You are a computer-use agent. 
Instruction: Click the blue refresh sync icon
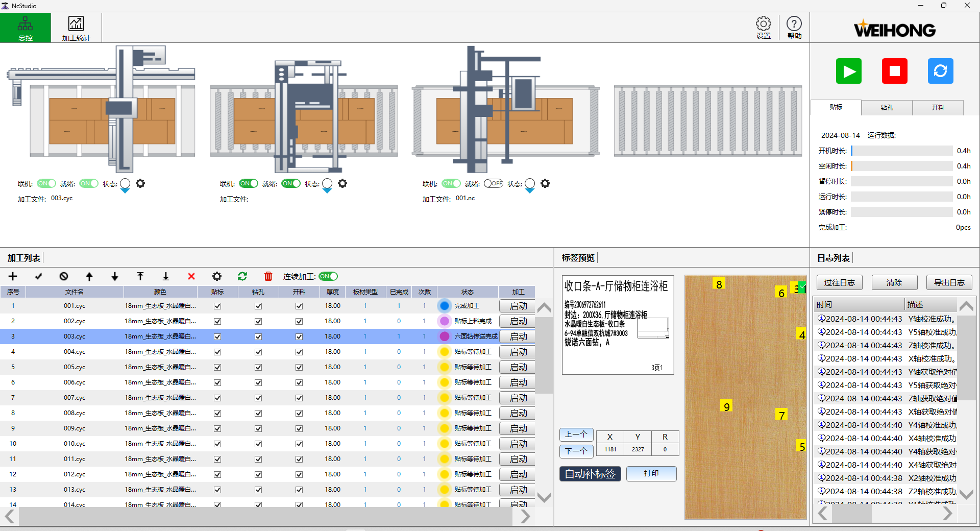940,71
